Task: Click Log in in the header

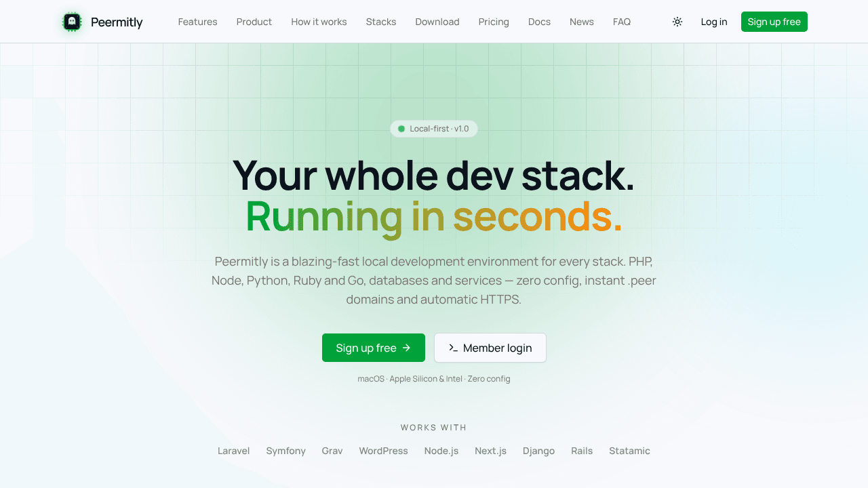Action: pyautogui.click(x=714, y=22)
